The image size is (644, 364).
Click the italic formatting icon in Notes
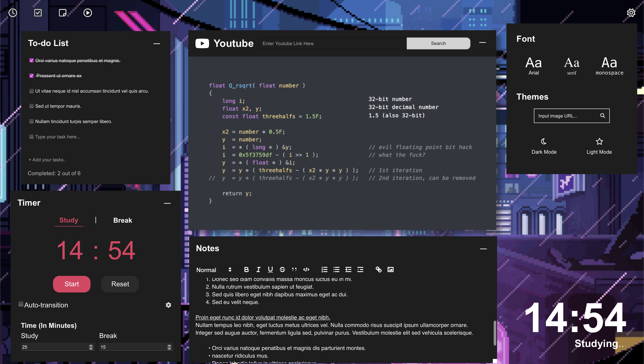pos(258,269)
